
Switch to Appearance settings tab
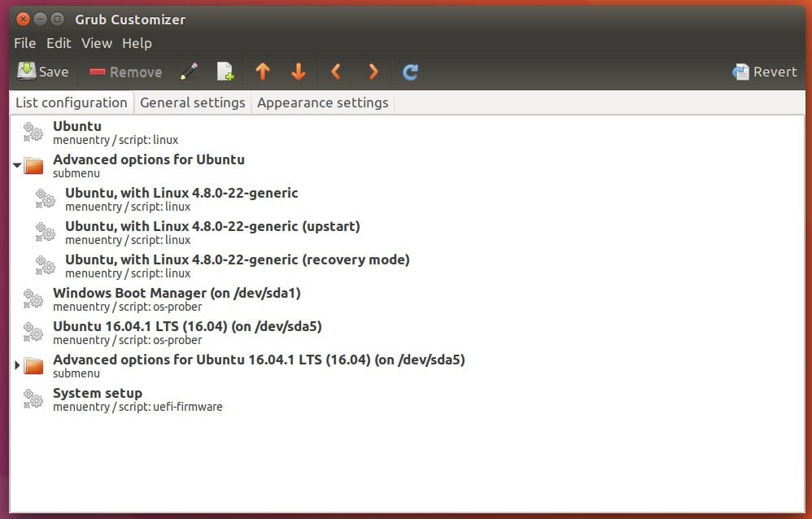coord(323,102)
